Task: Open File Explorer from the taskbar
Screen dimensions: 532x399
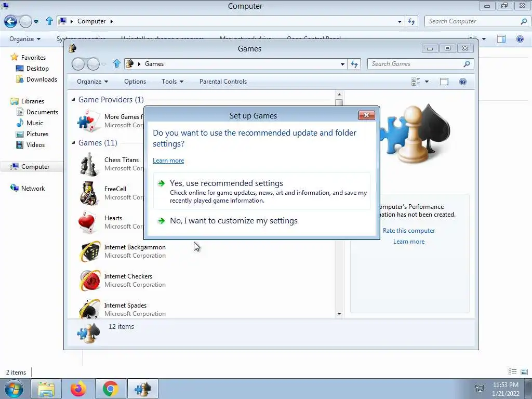Action: coord(46,389)
